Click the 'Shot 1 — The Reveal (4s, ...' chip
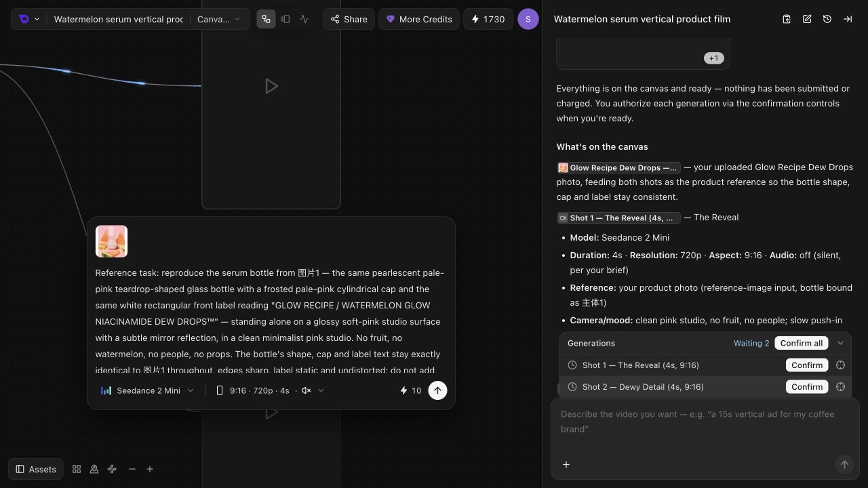This screenshot has width=868, height=488. tap(618, 218)
